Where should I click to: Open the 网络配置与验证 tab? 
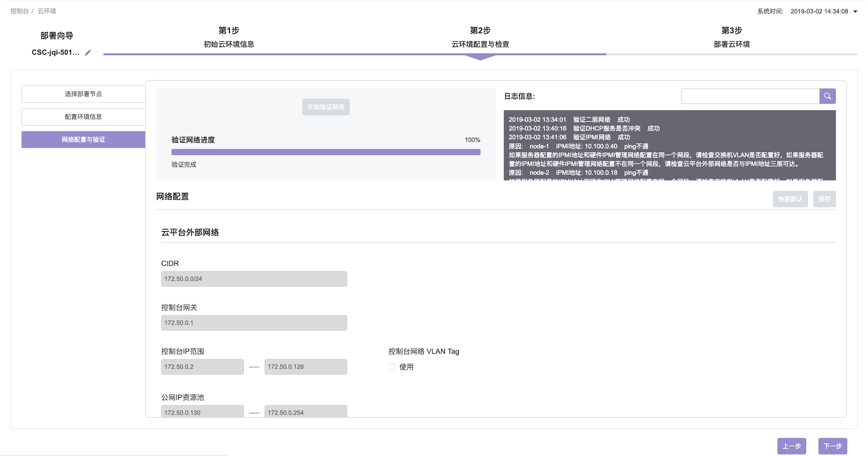pyautogui.click(x=83, y=140)
